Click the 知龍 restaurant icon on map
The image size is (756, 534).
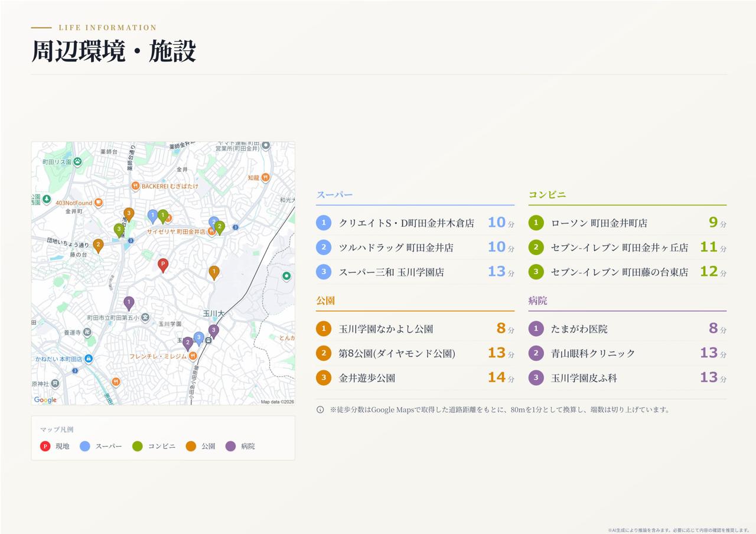[266, 177]
